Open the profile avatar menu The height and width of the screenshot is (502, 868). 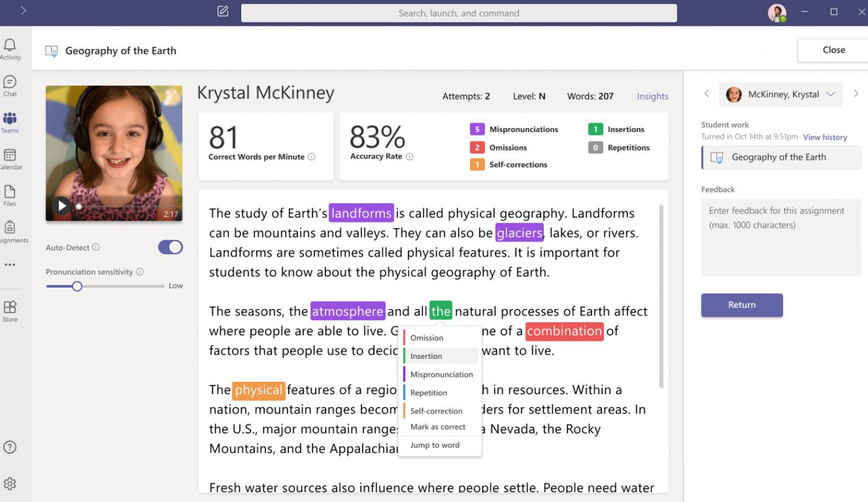(777, 12)
